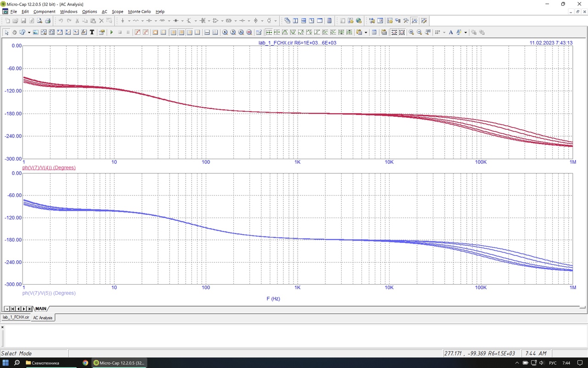The width and height of the screenshot is (588, 368).
Task: Click the properties wrench tools icon
Action: (x=406, y=21)
